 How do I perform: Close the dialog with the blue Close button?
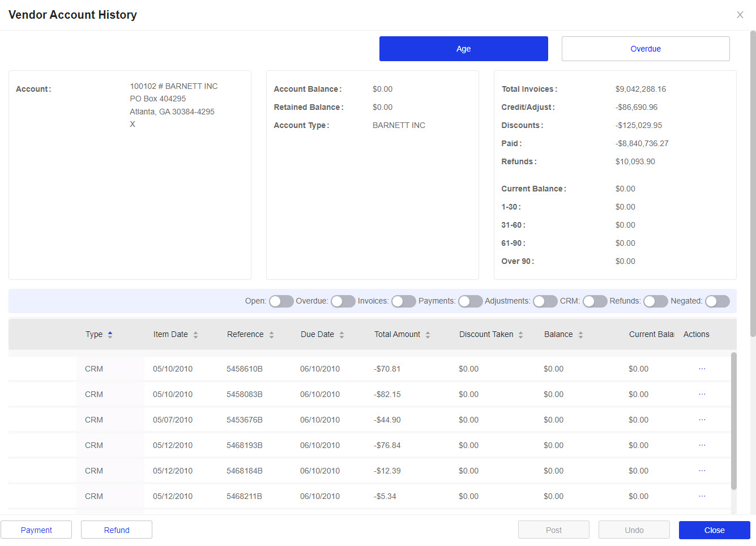pos(714,530)
